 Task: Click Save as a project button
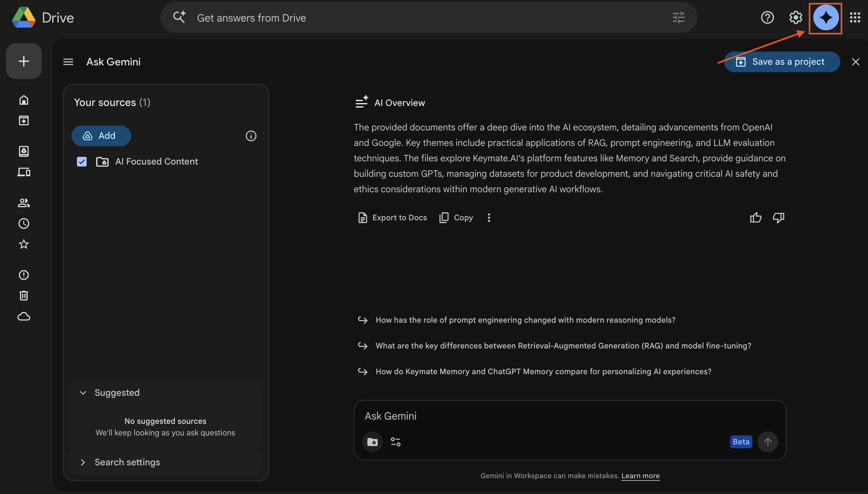point(781,62)
